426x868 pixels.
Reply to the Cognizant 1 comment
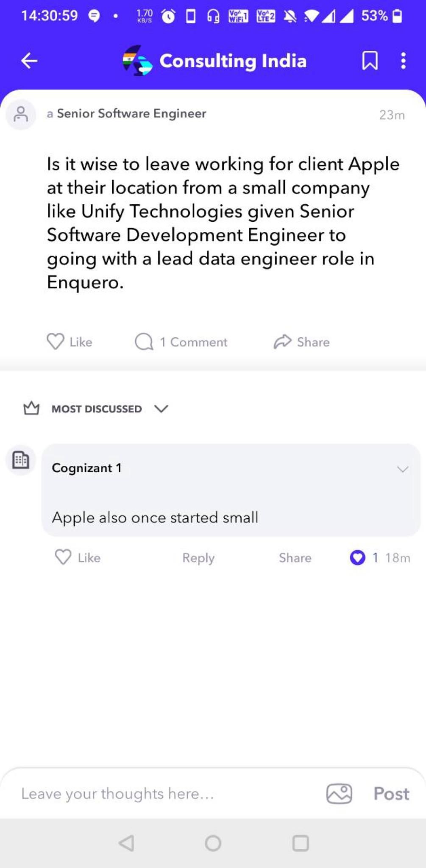click(x=198, y=558)
